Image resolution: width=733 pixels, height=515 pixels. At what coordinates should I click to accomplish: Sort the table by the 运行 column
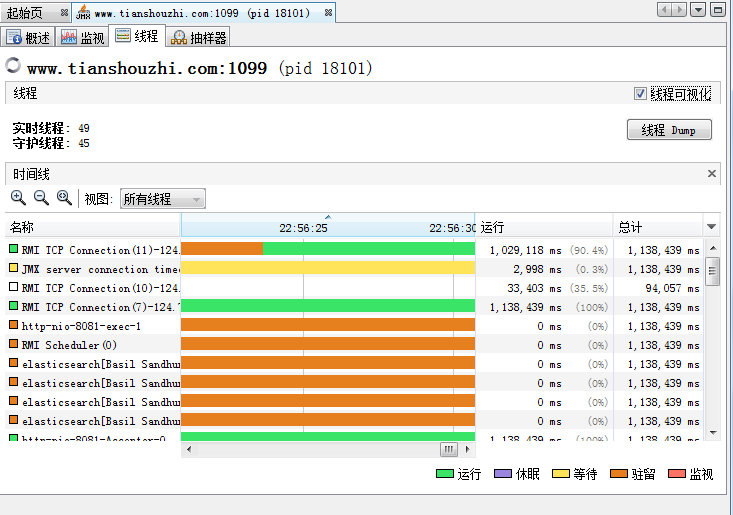[x=544, y=227]
